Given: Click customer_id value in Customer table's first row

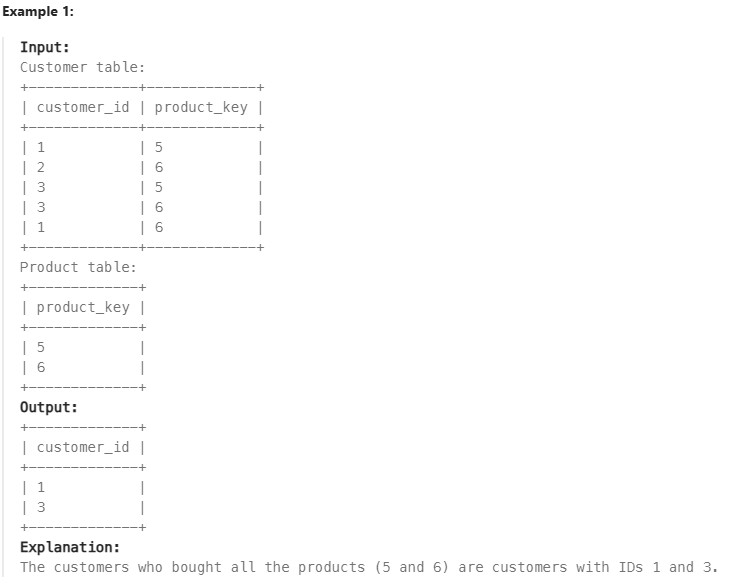Looking at the screenshot, I should (x=41, y=147).
